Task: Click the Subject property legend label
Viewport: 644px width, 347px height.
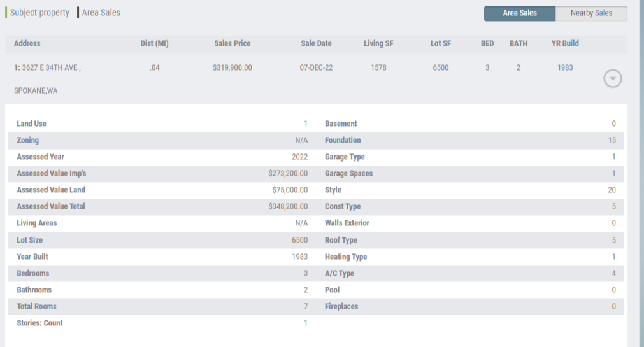Action: coord(39,13)
